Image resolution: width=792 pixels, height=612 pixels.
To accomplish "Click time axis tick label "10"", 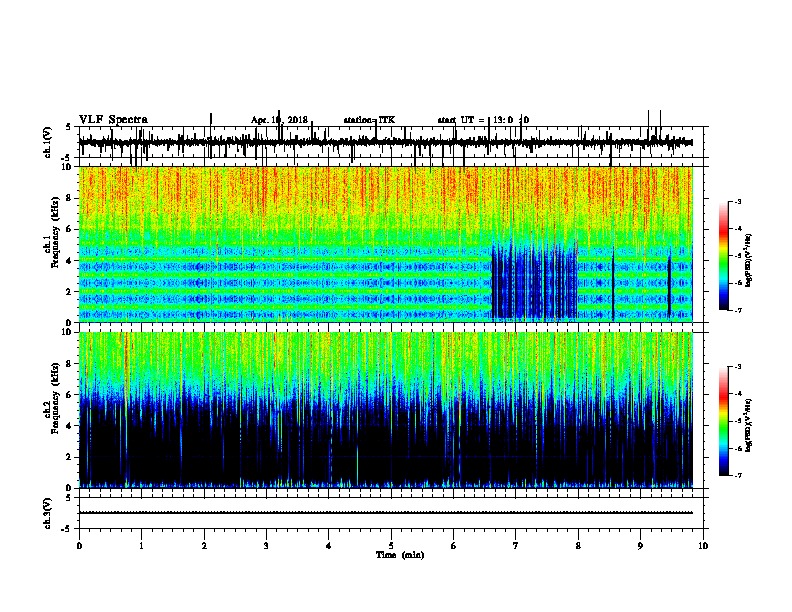I will coord(703,546).
